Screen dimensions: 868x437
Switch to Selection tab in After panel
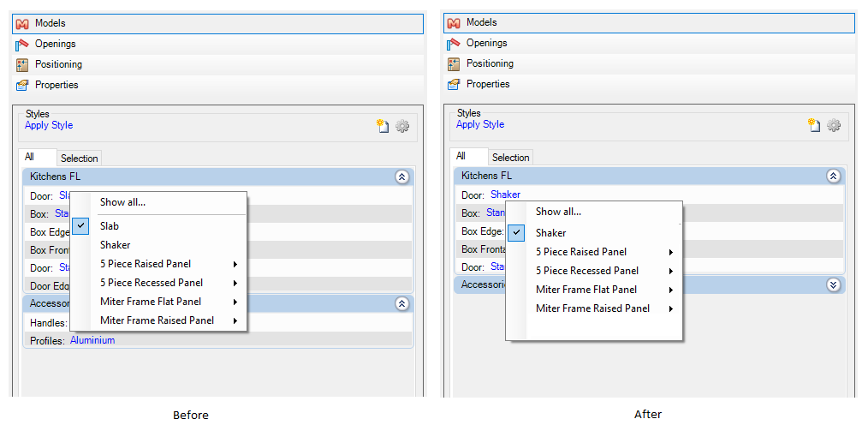(x=510, y=158)
